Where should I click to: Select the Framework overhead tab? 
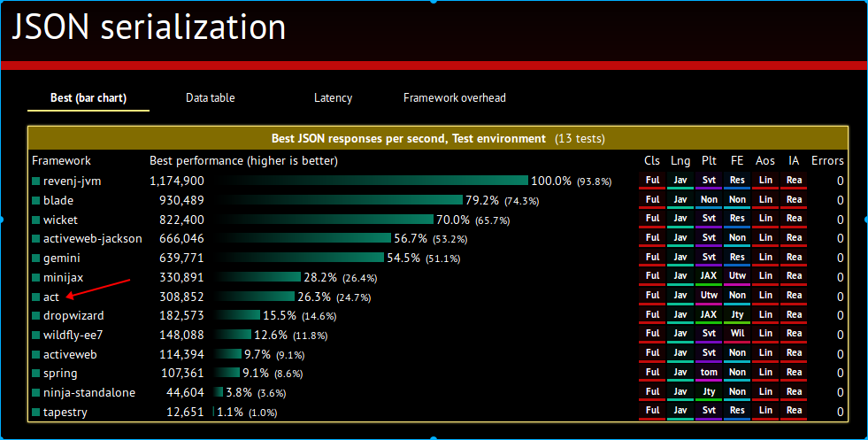[455, 98]
